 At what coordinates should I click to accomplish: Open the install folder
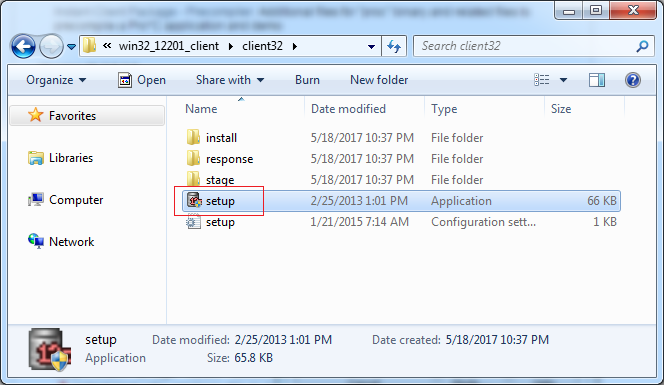(x=401, y=138)
